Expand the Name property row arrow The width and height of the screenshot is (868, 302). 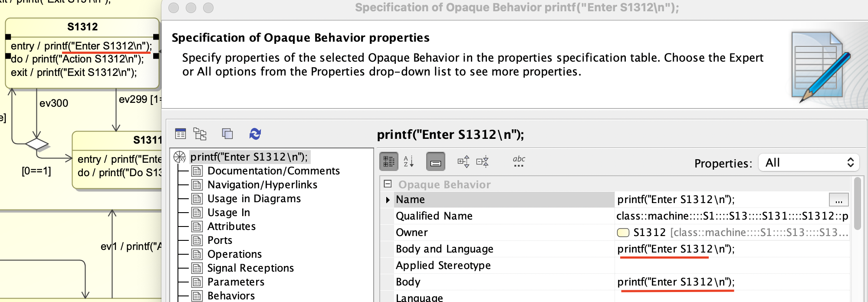(x=388, y=200)
